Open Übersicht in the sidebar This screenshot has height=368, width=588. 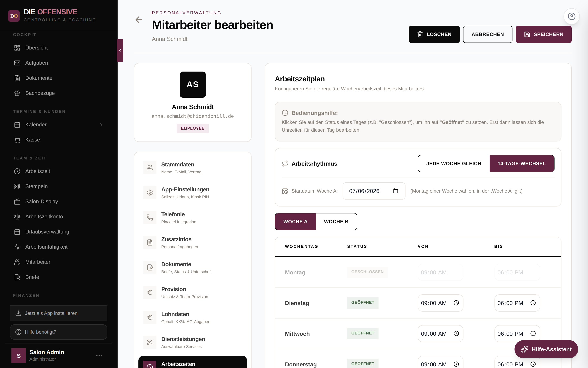click(59, 48)
